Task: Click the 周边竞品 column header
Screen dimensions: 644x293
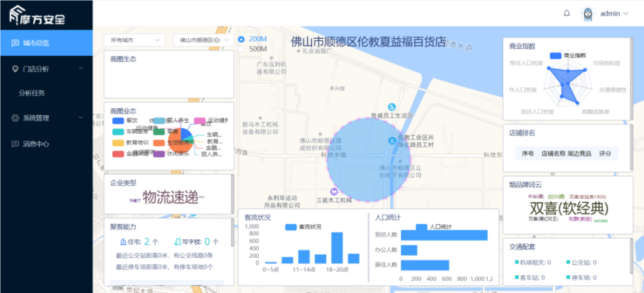Action: tap(579, 153)
